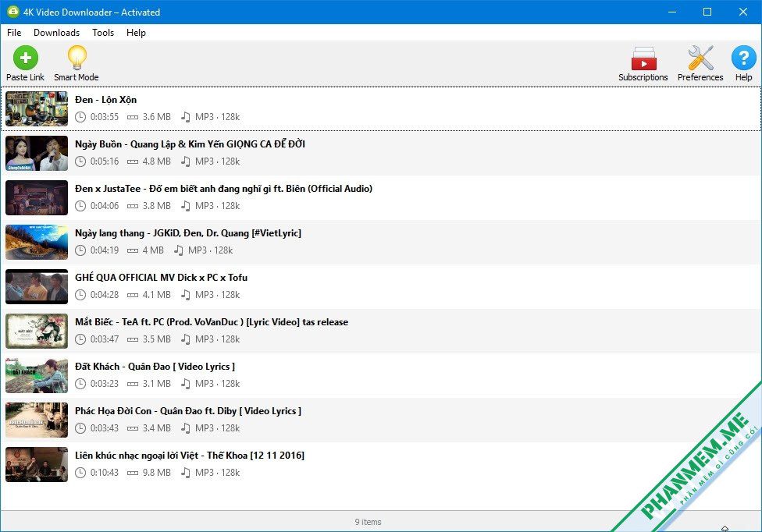Click music note icon in Ngày Buồn row
The height and width of the screenshot is (532, 762).
pos(186,161)
